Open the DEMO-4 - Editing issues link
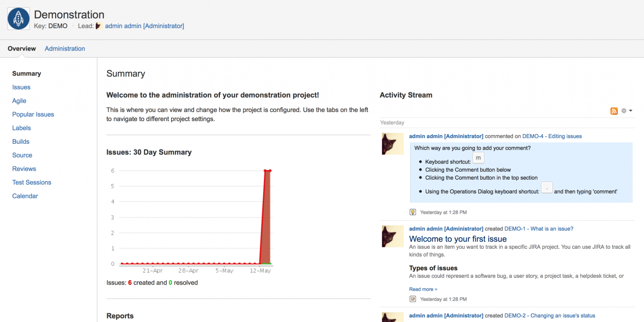The width and height of the screenshot is (644, 322). (x=552, y=136)
